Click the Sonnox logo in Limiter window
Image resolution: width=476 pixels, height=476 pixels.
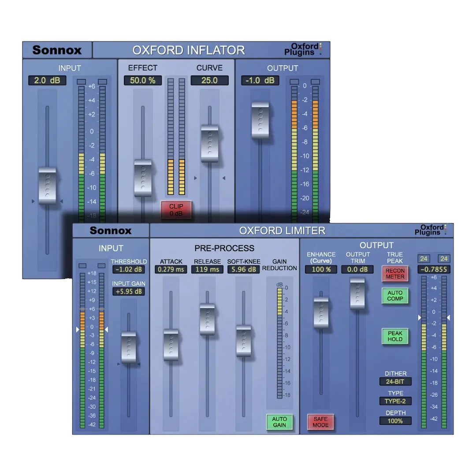[x=111, y=231]
